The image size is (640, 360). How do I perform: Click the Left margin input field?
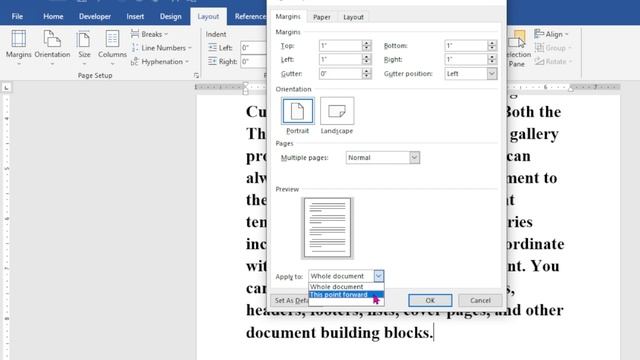(340, 60)
